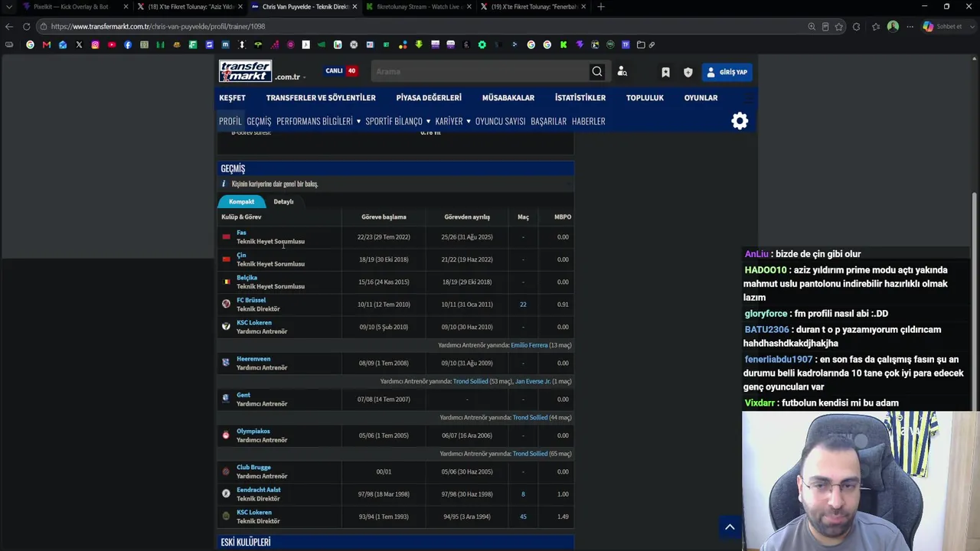The height and width of the screenshot is (551, 980).
Task: Click the shield icon in header
Action: click(x=688, y=72)
